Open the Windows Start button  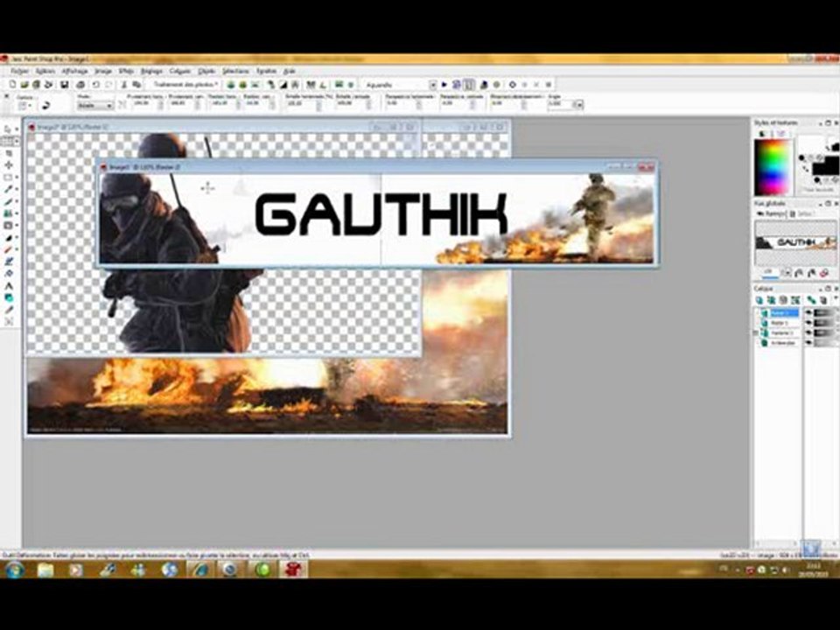[13, 569]
